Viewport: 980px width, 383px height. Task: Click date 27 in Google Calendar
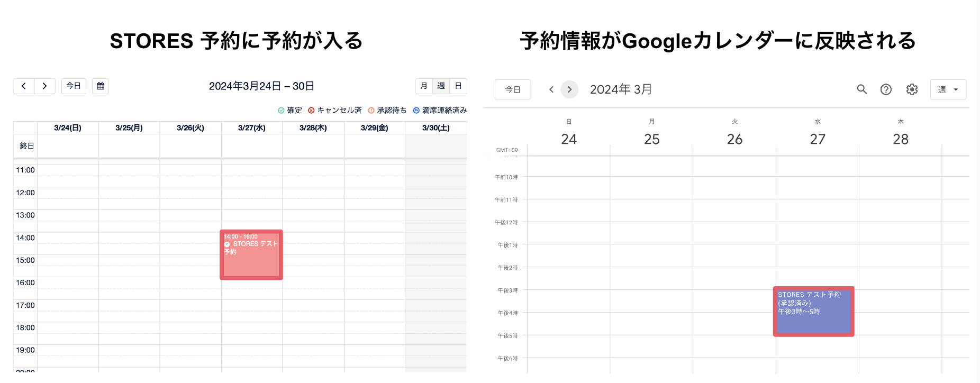(818, 139)
